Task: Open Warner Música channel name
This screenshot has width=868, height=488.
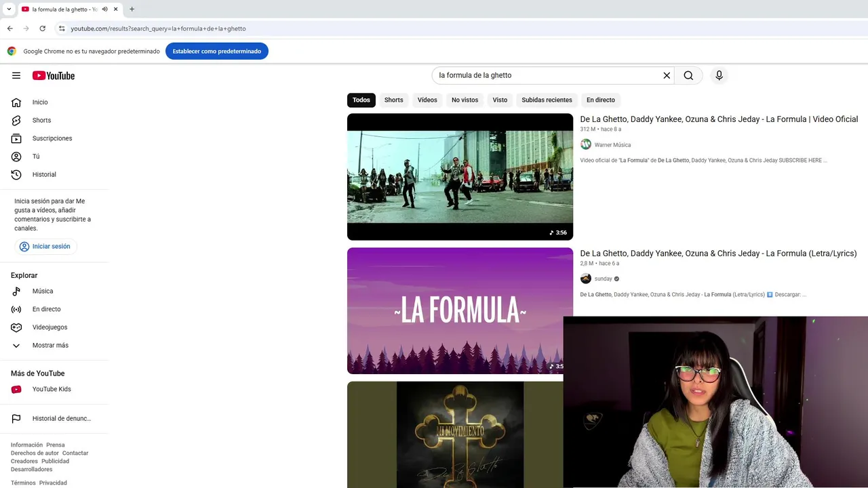Action: coord(612,145)
